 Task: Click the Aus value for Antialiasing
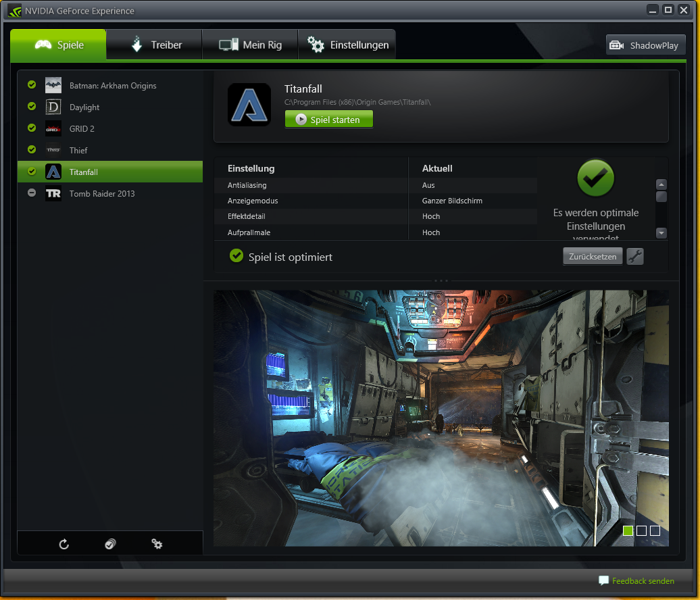(428, 185)
